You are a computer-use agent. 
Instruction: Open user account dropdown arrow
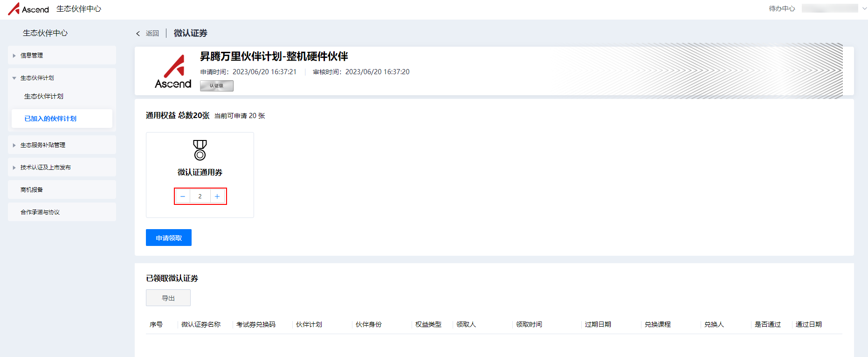(864, 8)
